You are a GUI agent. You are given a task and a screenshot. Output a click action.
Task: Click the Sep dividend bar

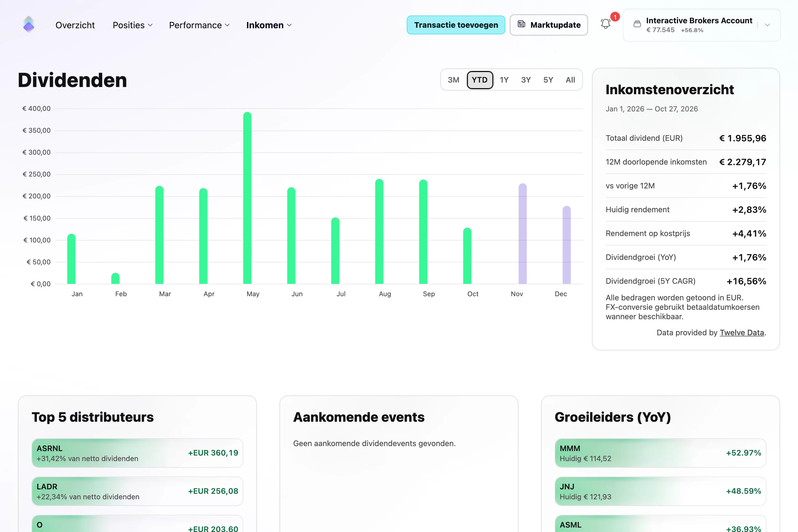click(x=423, y=232)
